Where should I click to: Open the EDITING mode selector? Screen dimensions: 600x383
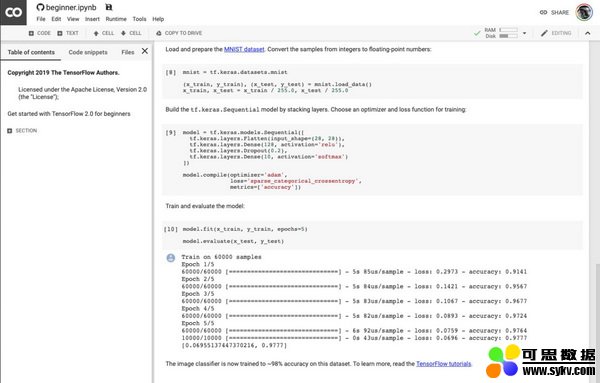click(x=556, y=33)
